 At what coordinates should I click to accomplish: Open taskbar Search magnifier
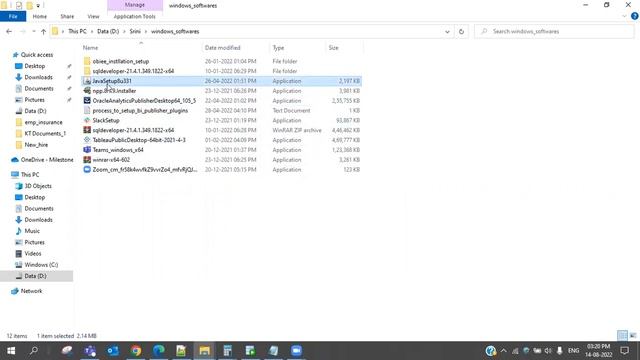click(x=34, y=351)
